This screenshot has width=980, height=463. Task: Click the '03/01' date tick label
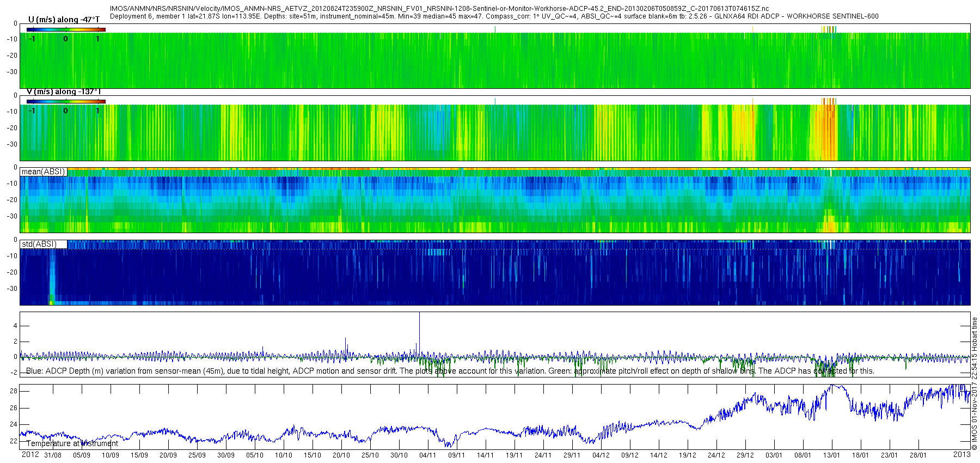(x=774, y=455)
